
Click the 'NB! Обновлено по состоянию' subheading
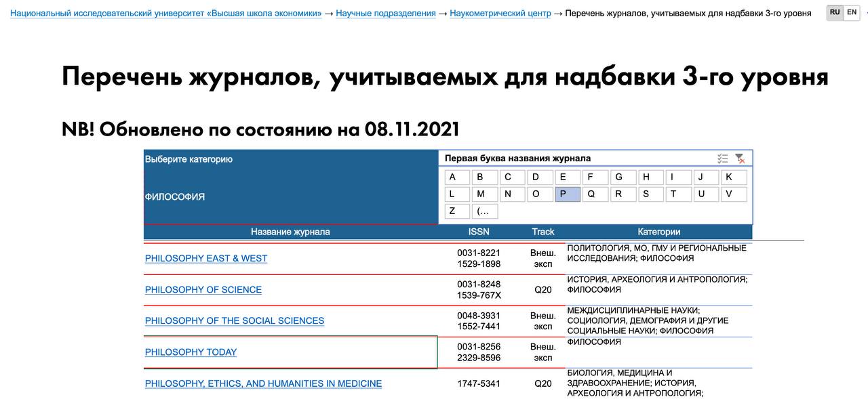(261, 129)
